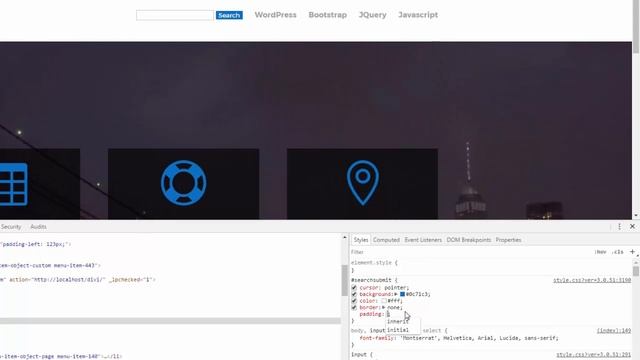Viewport: 640px width, 360px height.
Task: Choose 'initial' from padding autocomplete
Action: click(398, 330)
